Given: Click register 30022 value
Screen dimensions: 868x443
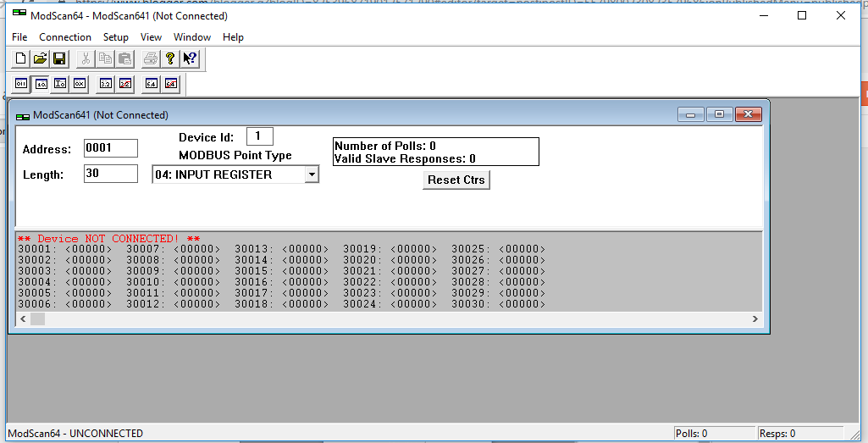Looking at the screenshot, I should [x=414, y=282].
